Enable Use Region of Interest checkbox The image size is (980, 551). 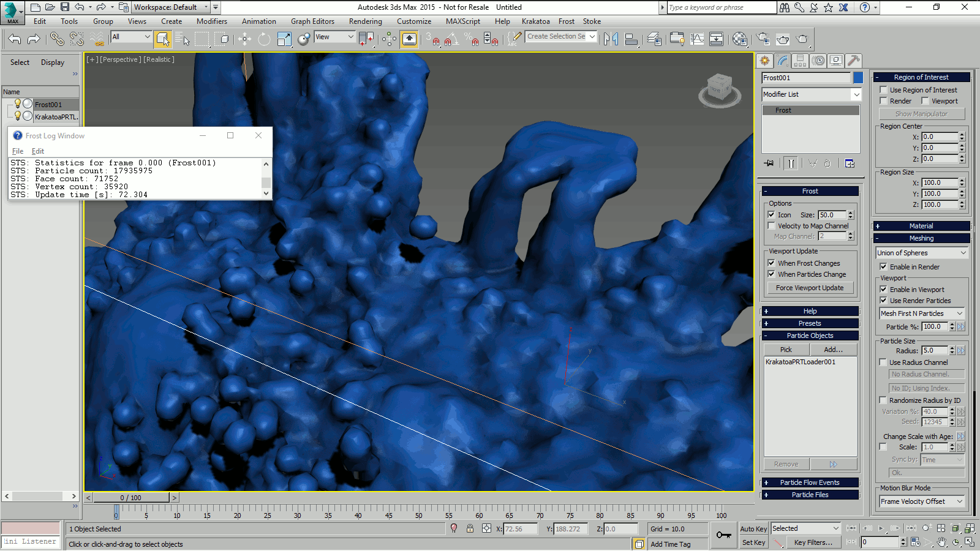click(883, 90)
